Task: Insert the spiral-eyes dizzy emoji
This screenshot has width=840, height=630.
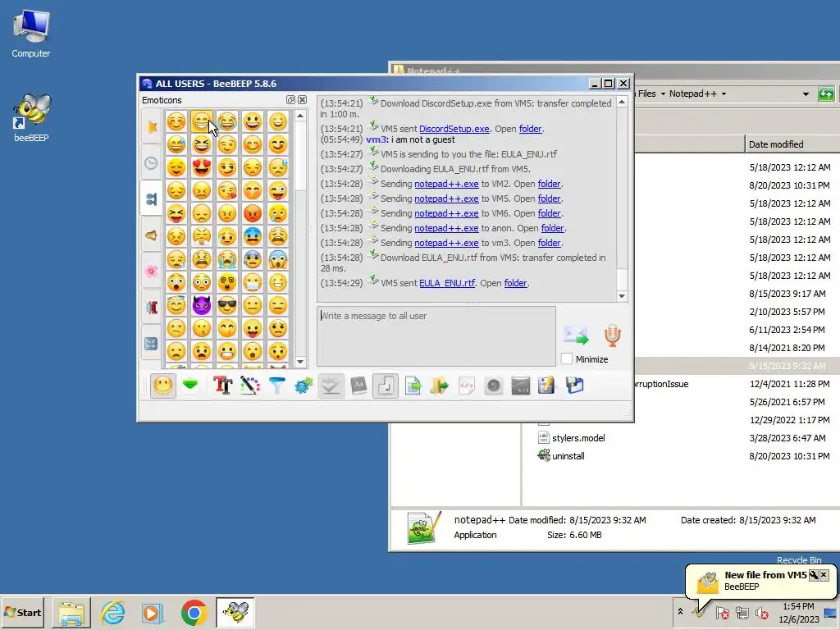Action: [227, 282]
